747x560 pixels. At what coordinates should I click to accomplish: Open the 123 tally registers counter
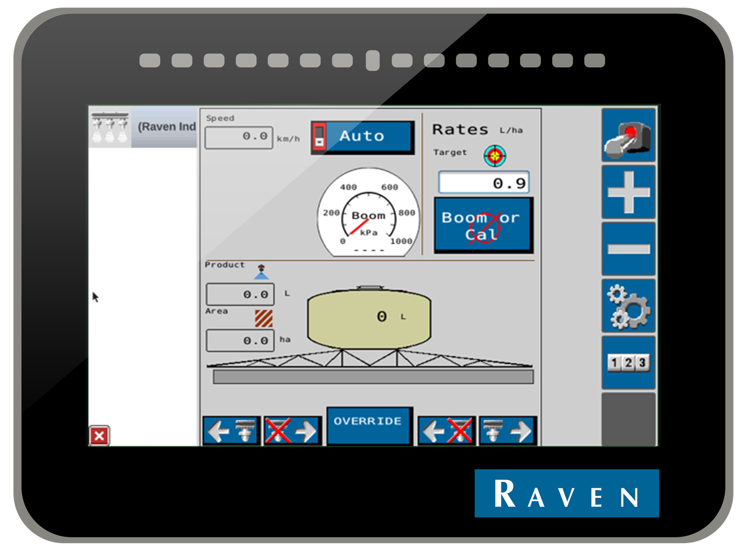(629, 363)
